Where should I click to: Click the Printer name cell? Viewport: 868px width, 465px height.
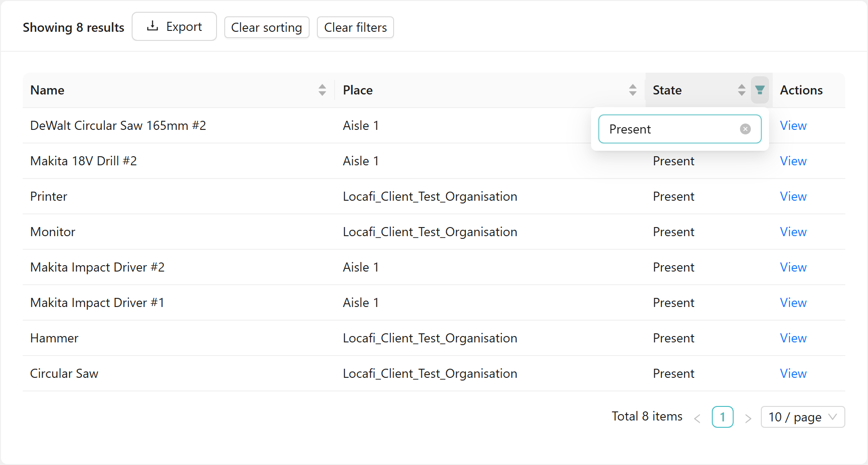(x=49, y=196)
